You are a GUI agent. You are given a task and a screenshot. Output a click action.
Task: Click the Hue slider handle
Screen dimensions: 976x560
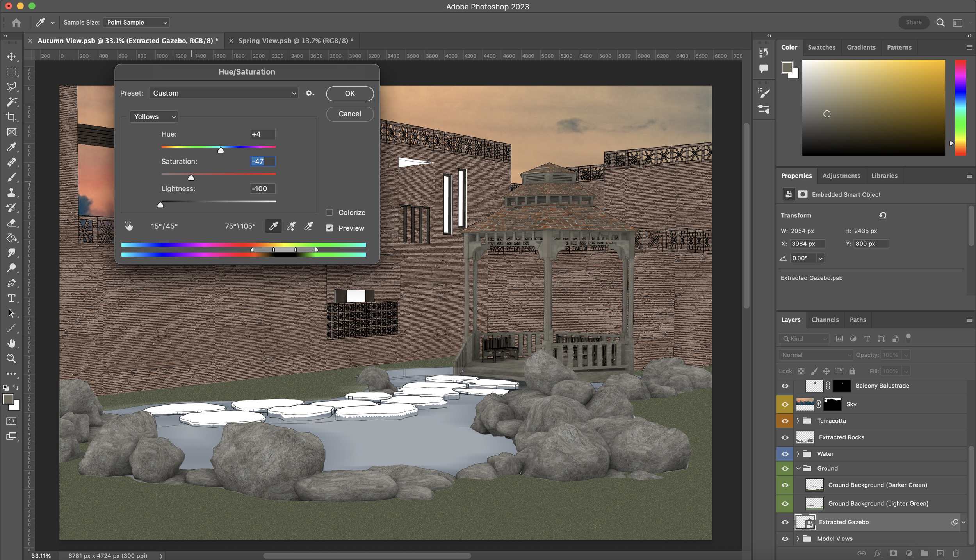(x=221, y=150)
